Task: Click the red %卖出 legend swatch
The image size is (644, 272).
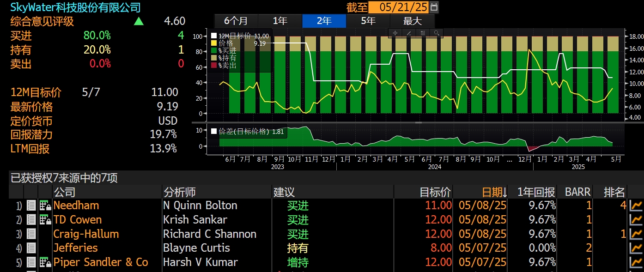Action: (214, 65)
